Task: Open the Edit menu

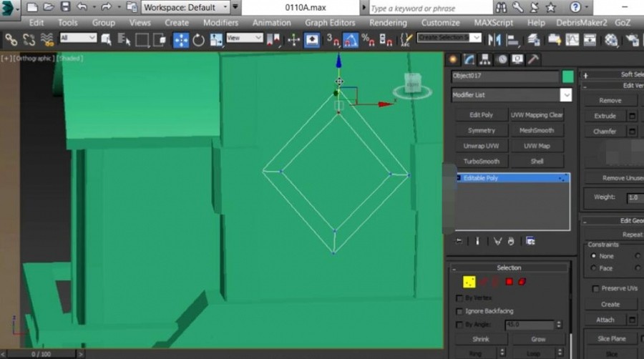Action: (x=36, y=23)
